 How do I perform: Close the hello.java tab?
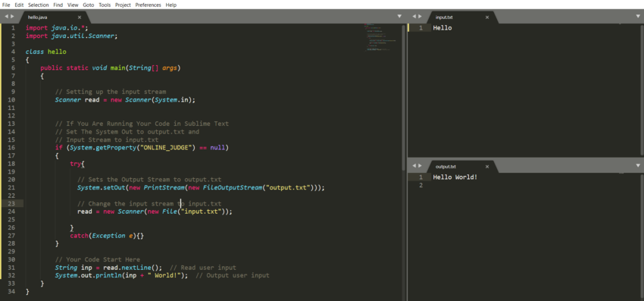point(80,17)
